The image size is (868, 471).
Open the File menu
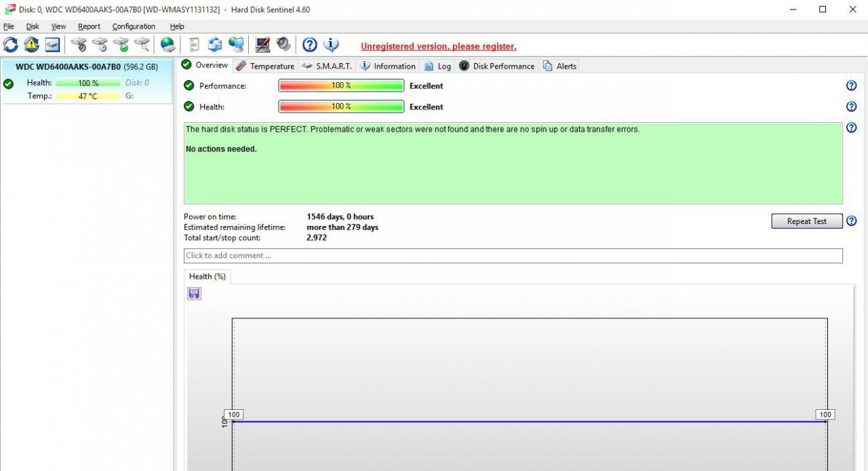tap(9, 26)
